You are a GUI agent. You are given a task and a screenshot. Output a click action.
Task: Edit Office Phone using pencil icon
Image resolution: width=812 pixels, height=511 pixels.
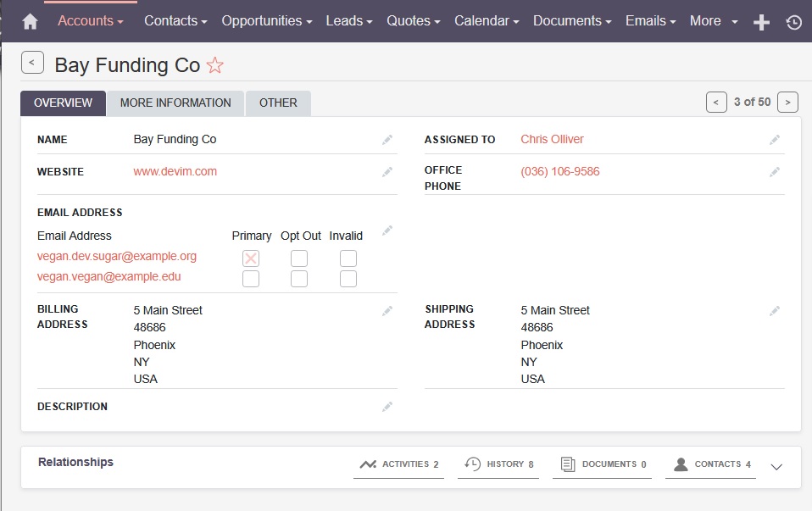click(775, 172)
